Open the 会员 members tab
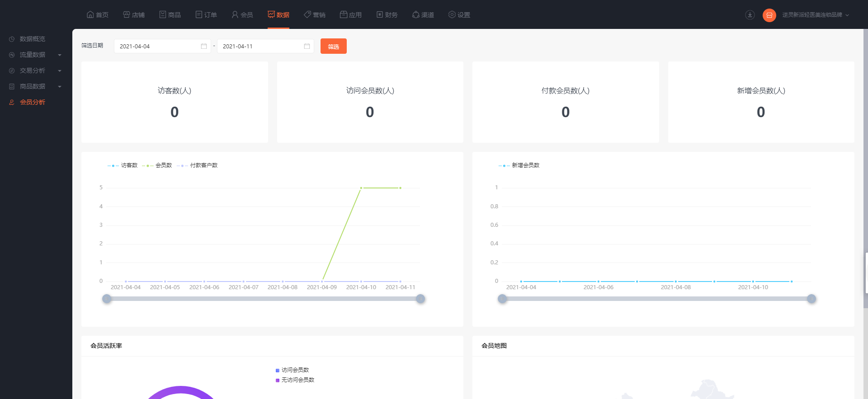The image size is (868, 399). 242,14
